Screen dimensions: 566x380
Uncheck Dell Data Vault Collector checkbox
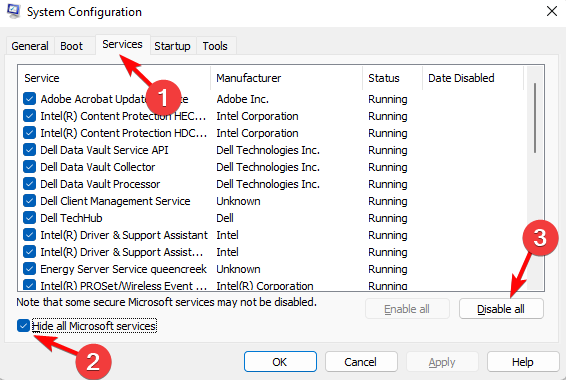point(29,167)
